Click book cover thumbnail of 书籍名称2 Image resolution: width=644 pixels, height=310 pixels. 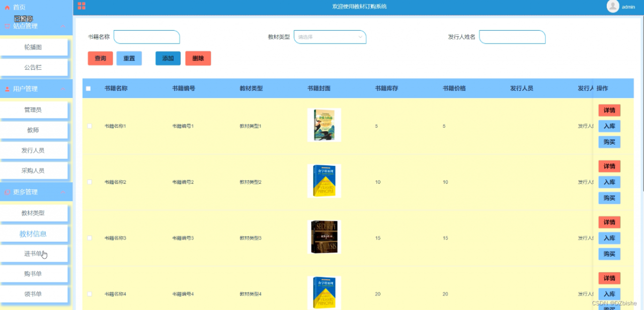coord(324,181)
